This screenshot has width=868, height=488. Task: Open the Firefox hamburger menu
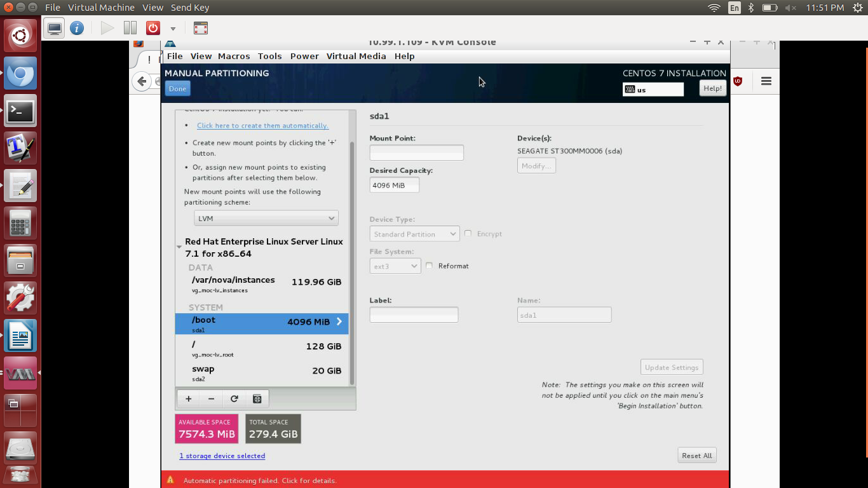tap(766, 81)
